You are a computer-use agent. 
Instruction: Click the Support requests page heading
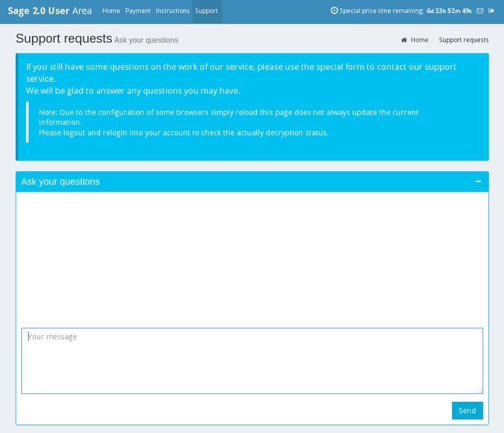pos(64,38)
